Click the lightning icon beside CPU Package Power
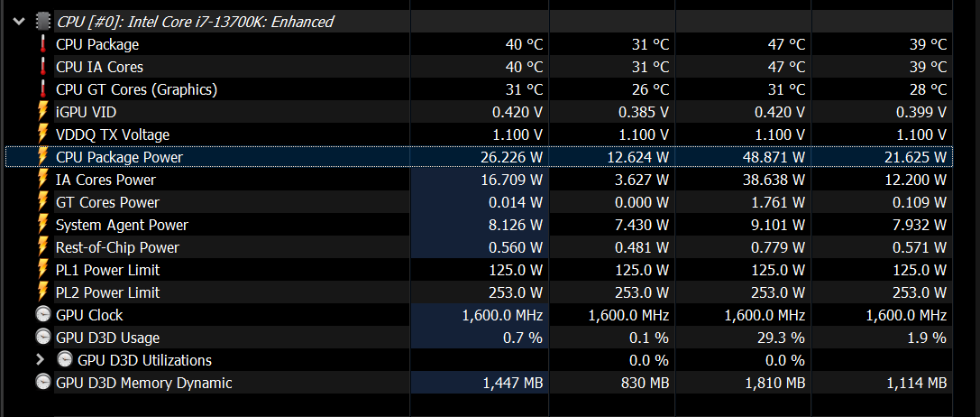Viewport: 980px width, 417px height. [x=42, y=156]
